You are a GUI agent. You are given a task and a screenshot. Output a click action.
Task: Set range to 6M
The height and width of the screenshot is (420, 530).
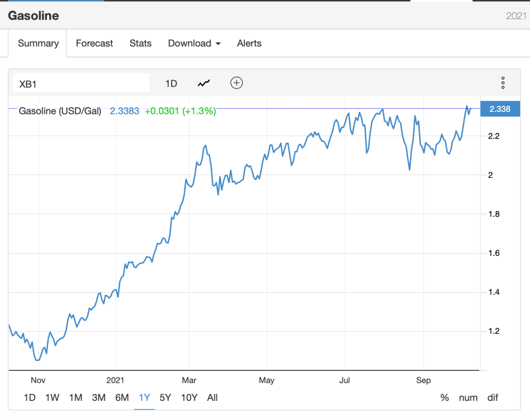tap(122, 398)
